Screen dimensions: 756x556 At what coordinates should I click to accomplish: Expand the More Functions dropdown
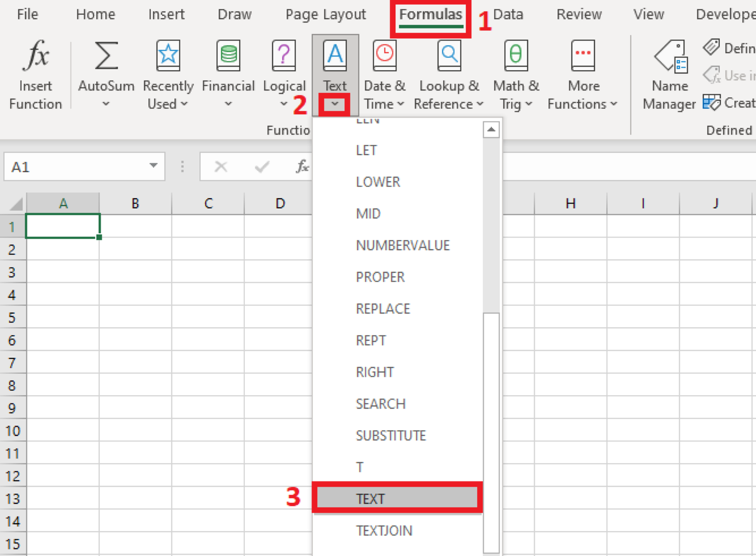point(582,76)
